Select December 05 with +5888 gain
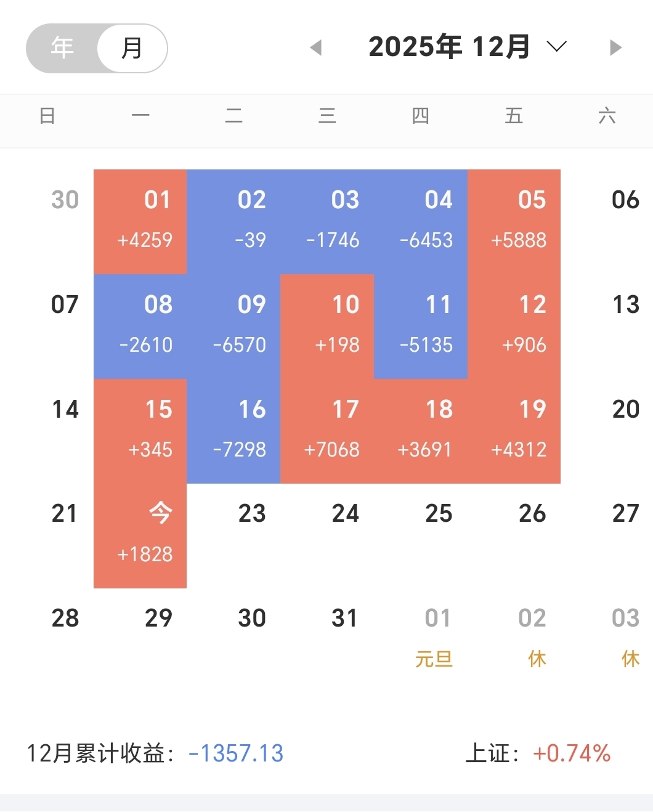This screenshot has height=812, width=653. (514, 221)
